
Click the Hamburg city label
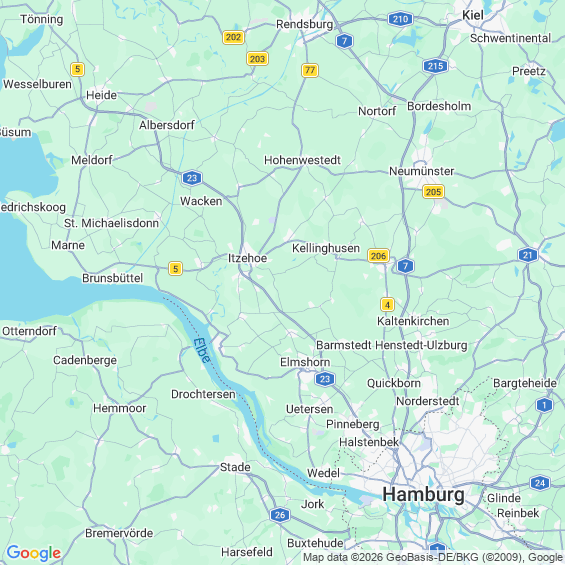(423, 494)
